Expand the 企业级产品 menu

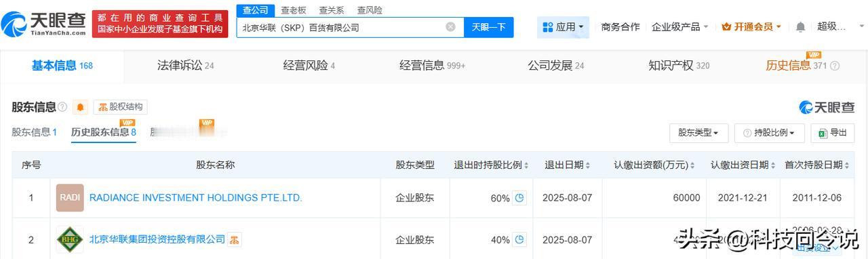click(680, 27)
